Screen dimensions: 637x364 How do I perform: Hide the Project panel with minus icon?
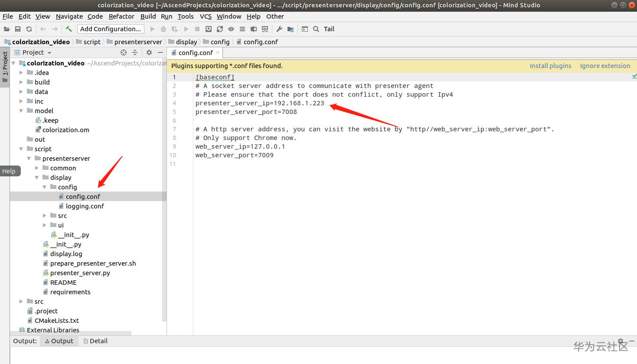tap(160, 52)
